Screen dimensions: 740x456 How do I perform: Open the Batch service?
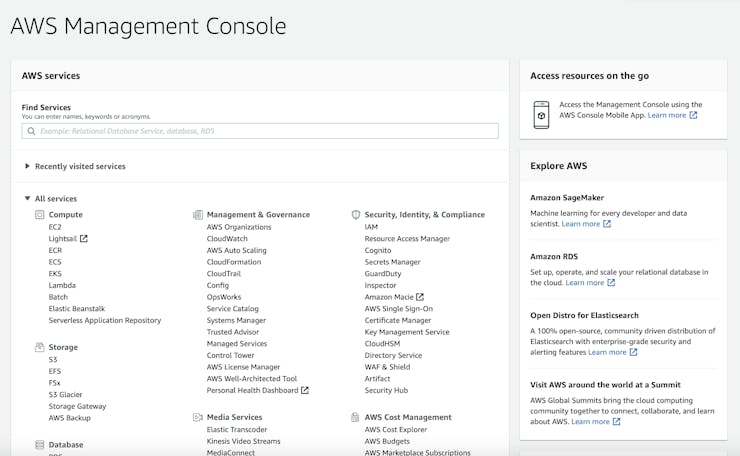coord(58,297)
